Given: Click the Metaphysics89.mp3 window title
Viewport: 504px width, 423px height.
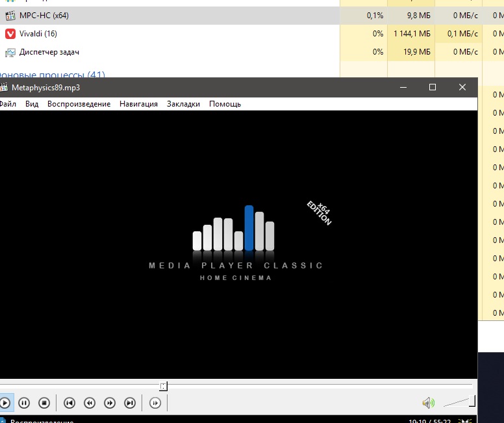Looking at the screenshot, I should [45, 88].
